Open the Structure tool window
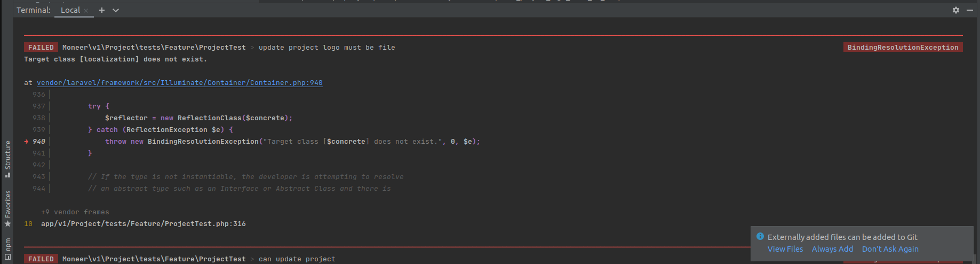This screenshot has width=980, height=264. click(x=7, y=159)
